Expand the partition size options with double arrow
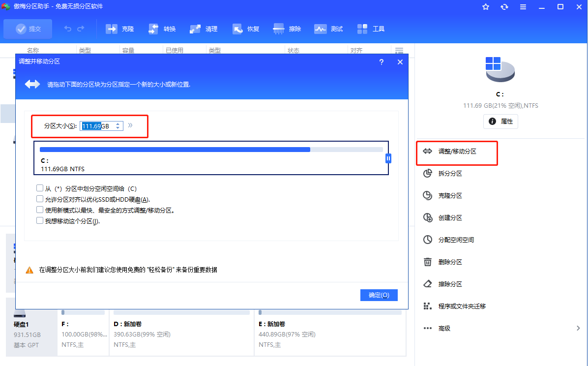 (130, 125)
